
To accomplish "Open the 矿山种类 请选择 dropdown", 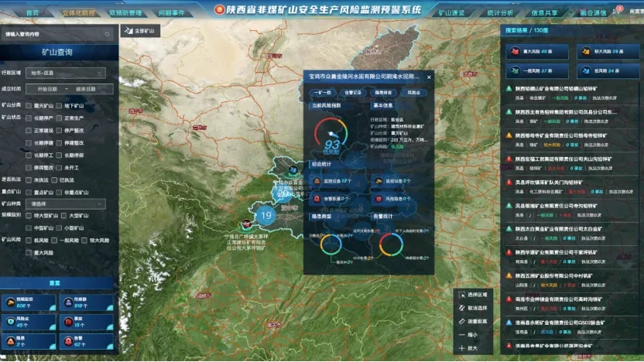I will (65, 203).
